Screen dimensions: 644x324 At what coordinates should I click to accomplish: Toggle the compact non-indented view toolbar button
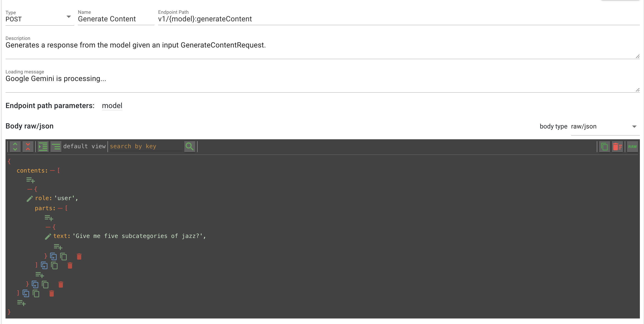[x=56, y=146]
